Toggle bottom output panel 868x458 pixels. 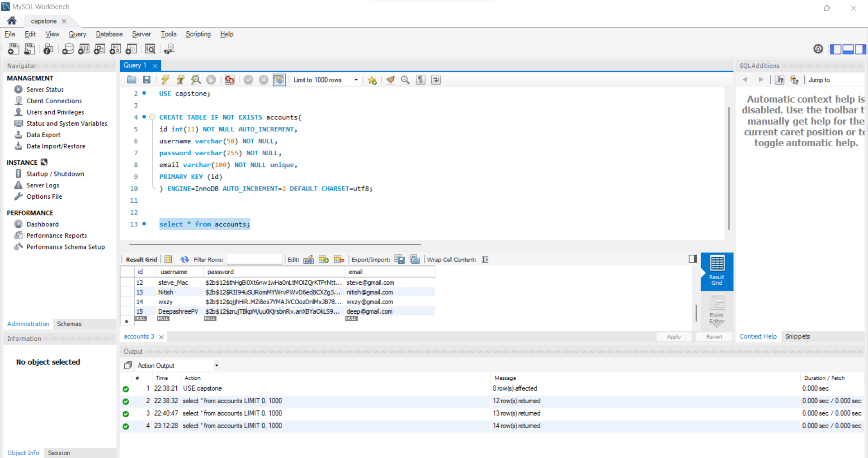tap(848, 49)
